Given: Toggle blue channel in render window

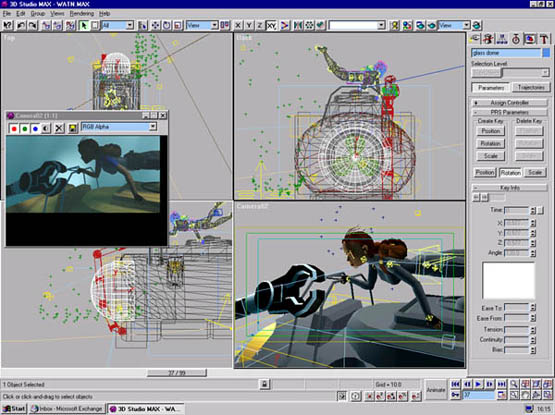Looking at the screenshot, I should click(x=35, y=128).
